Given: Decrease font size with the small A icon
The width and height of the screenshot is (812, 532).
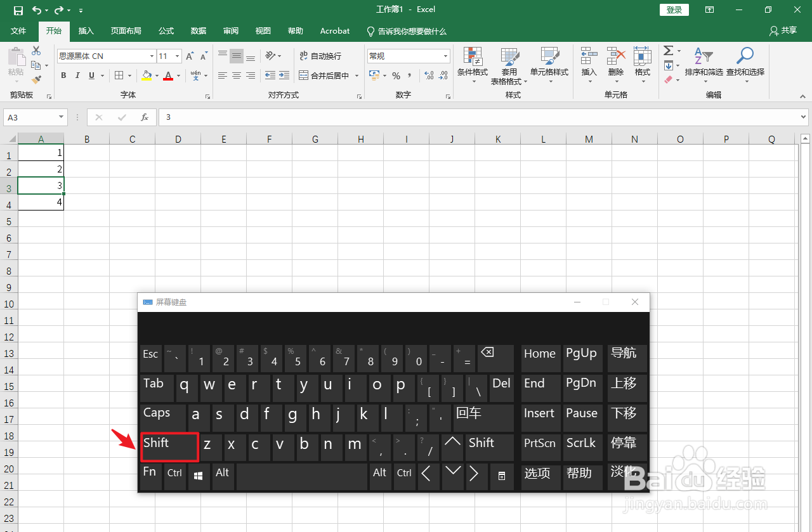Looking at the screenshot, I should pos(203,56).
